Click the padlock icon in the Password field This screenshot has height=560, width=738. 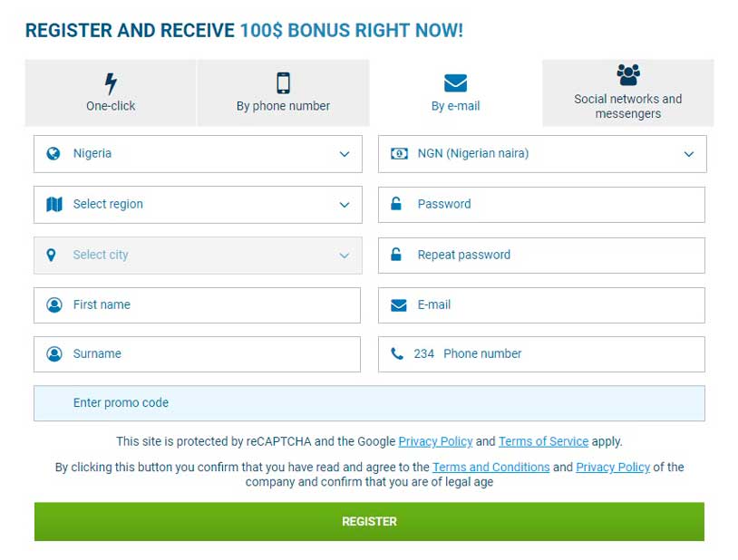click(x=397, y=204)
